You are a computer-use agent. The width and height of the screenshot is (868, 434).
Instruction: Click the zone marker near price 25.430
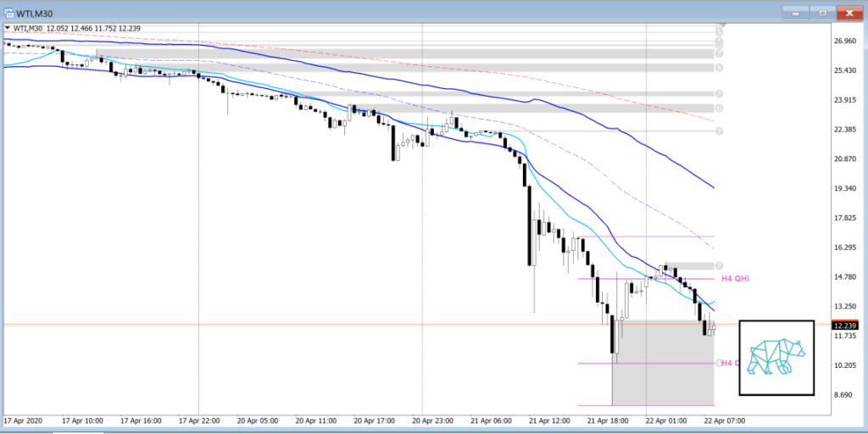[x=718, y=67]
